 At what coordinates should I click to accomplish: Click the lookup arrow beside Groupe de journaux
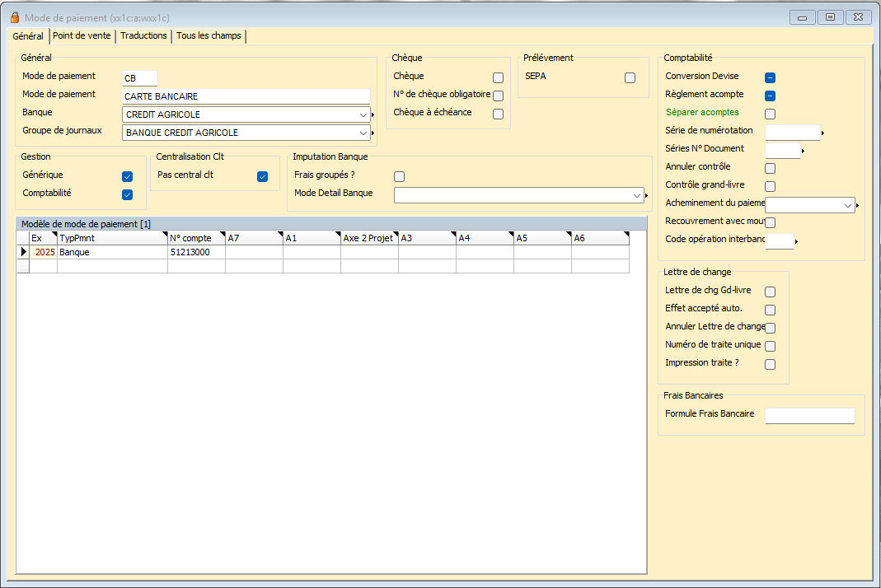click(373, 133)
